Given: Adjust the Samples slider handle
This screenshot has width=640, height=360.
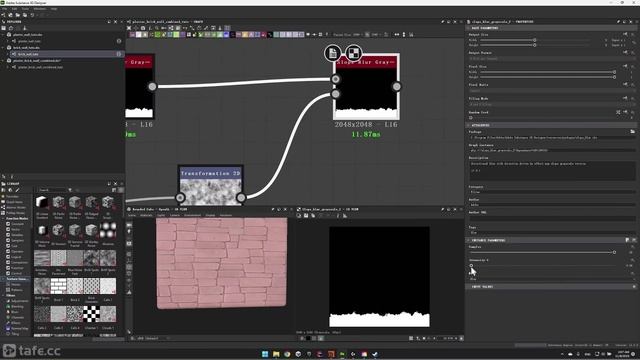Looking at the screenshot, I should (x=614, y=252).
